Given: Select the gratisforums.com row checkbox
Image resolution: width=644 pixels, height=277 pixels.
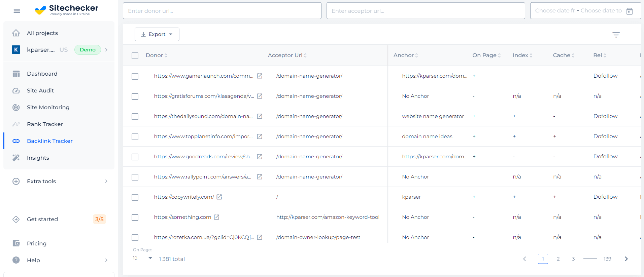Looking at the screenshot, I should click(135, 96).
